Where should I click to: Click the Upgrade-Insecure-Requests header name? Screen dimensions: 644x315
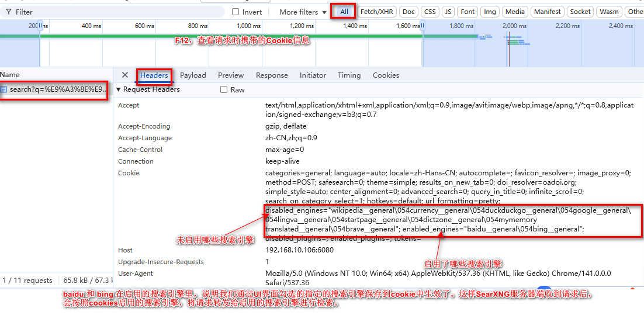pos(161,262)
